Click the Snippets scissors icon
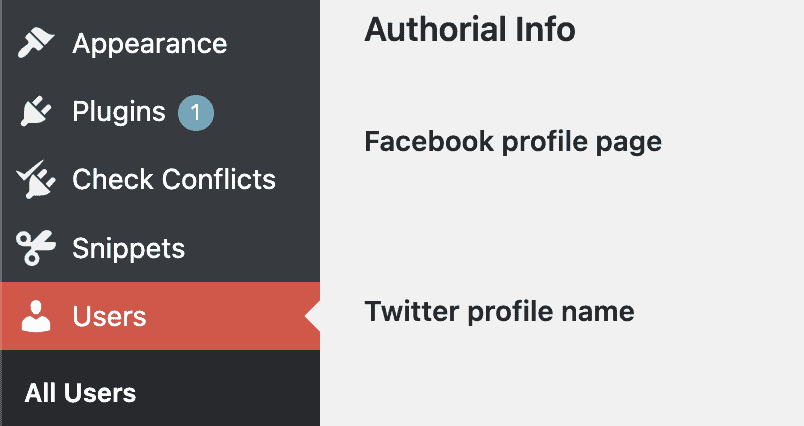The height and width of the screenshot is (426, 804). pos(35,248)
